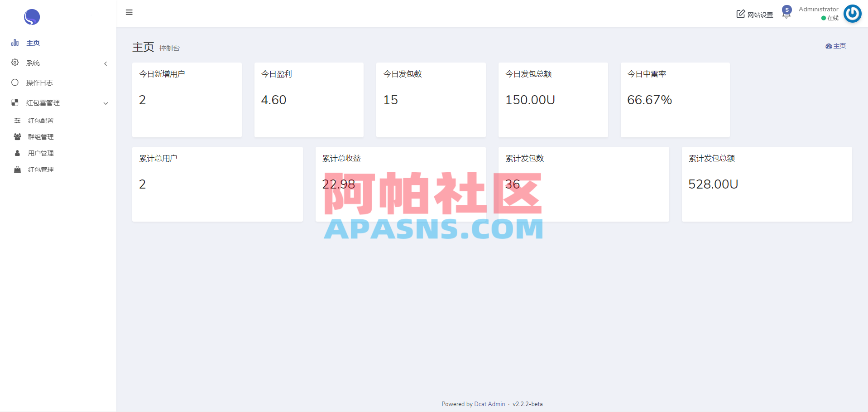Click the blue power logout button

point(852,14)
